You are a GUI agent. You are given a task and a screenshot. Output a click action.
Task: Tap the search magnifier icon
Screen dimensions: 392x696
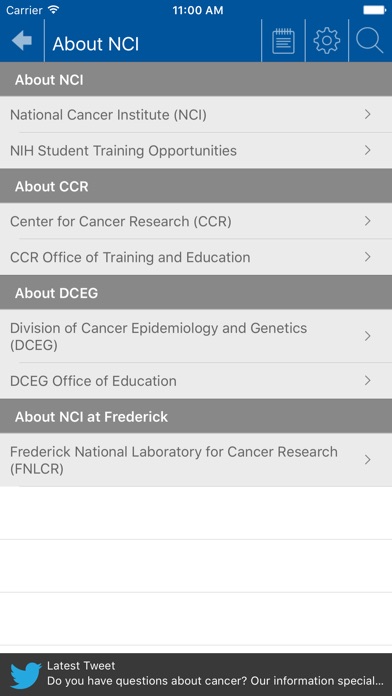pyautogui.click(x=370, y=41)
